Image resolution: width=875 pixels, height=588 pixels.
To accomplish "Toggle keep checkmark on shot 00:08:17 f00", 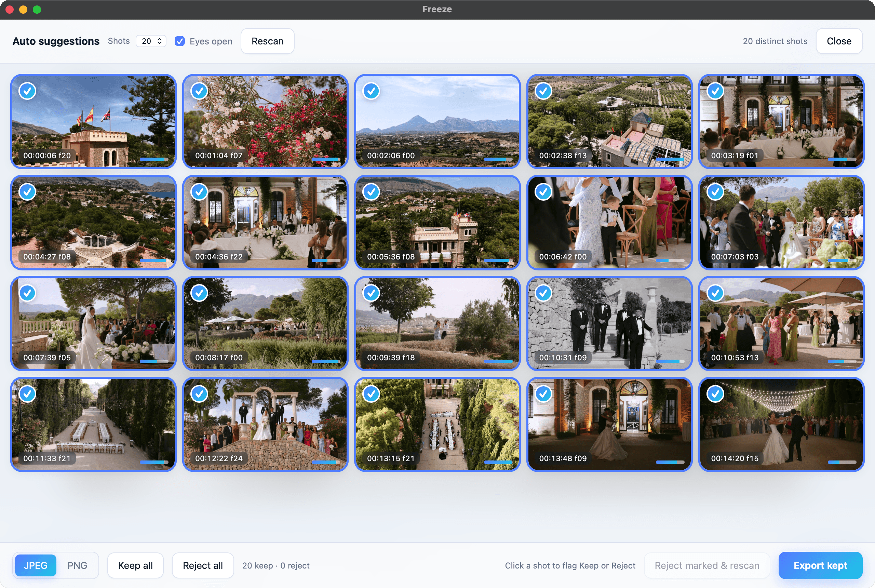I will point(199,293).
